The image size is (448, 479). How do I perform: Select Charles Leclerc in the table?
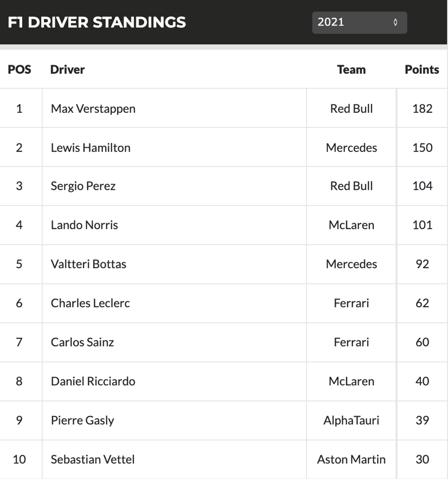[x=90, y=303]
